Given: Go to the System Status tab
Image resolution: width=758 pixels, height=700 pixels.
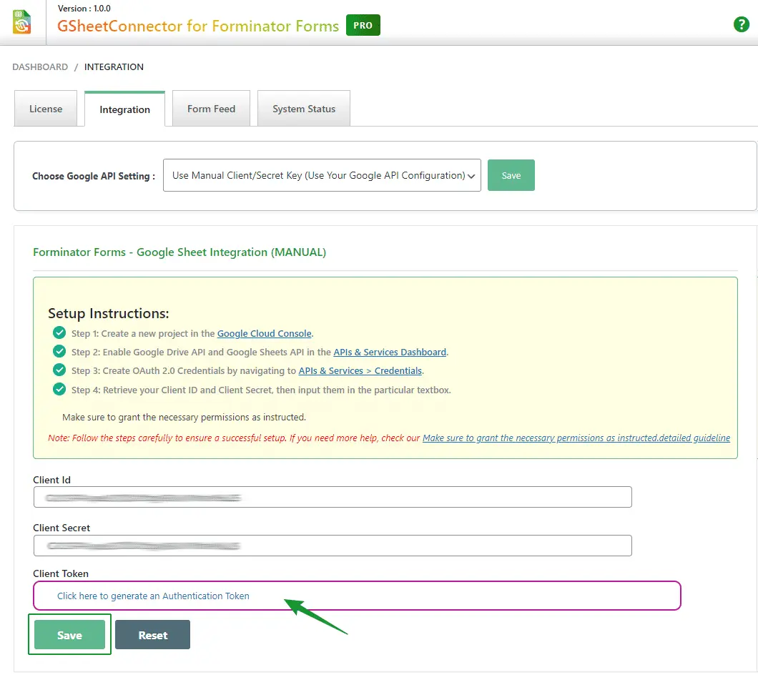Looking at the screenshot, I should (304, 109).
